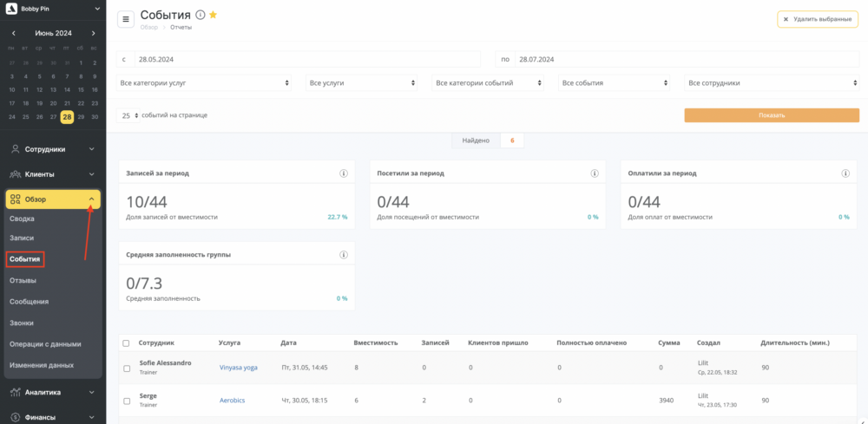
Task: Expand the Сотрудники sidebar section
Action: click(x=53, y=149)
